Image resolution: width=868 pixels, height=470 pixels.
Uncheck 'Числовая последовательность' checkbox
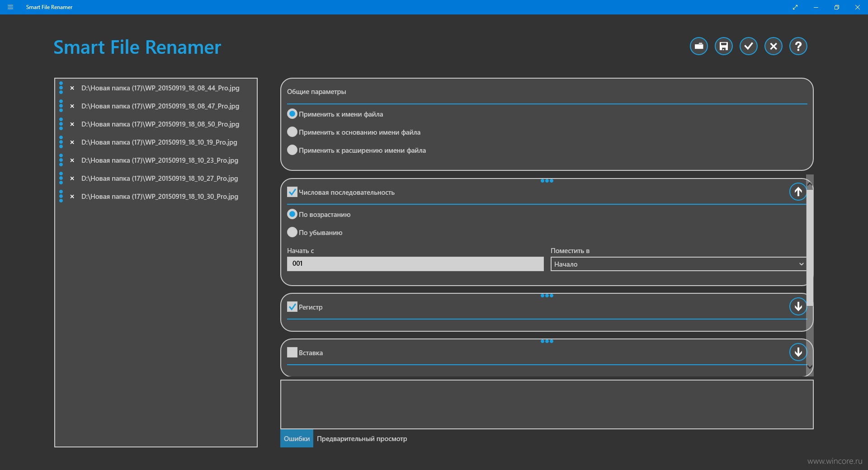[292, 192]
